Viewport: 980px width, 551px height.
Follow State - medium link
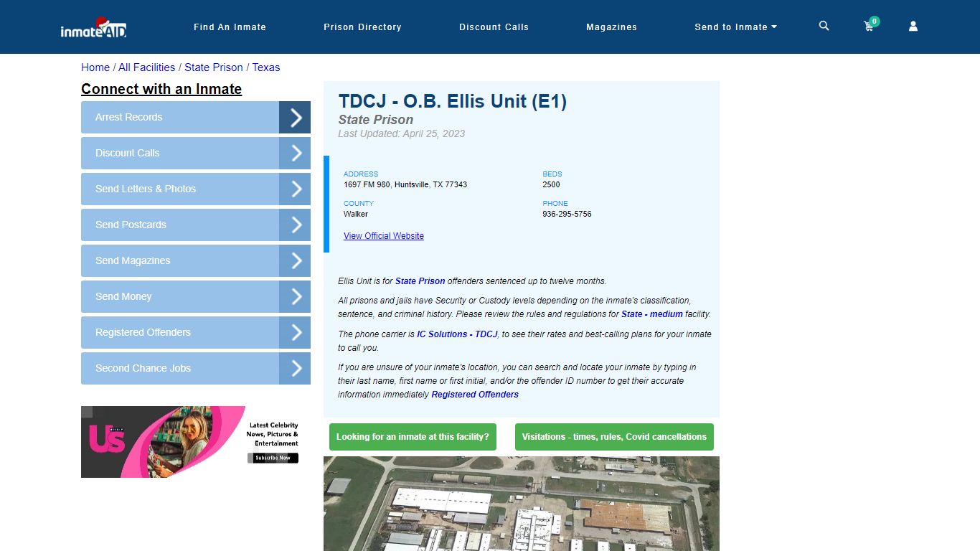click(x=651, y=314)
